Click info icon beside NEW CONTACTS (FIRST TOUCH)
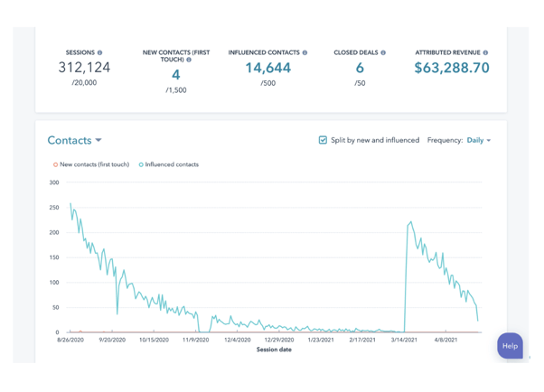 pyautogui.click(x=189, y=60)
